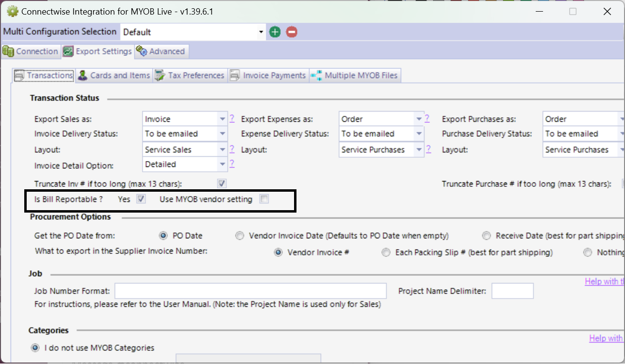Click help link beside Export Sales as
The image size is (625, 364).
232,118
